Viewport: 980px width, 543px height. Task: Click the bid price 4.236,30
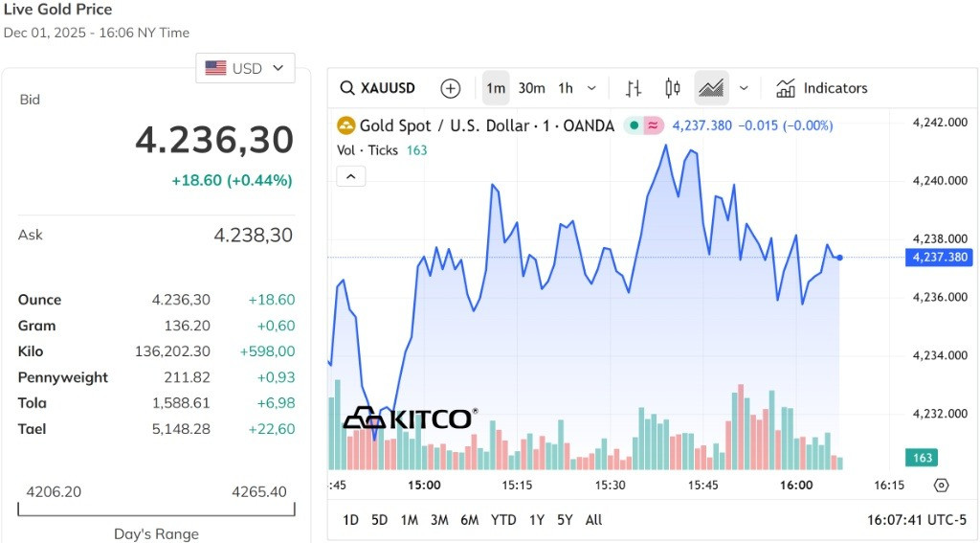(214, 139)
